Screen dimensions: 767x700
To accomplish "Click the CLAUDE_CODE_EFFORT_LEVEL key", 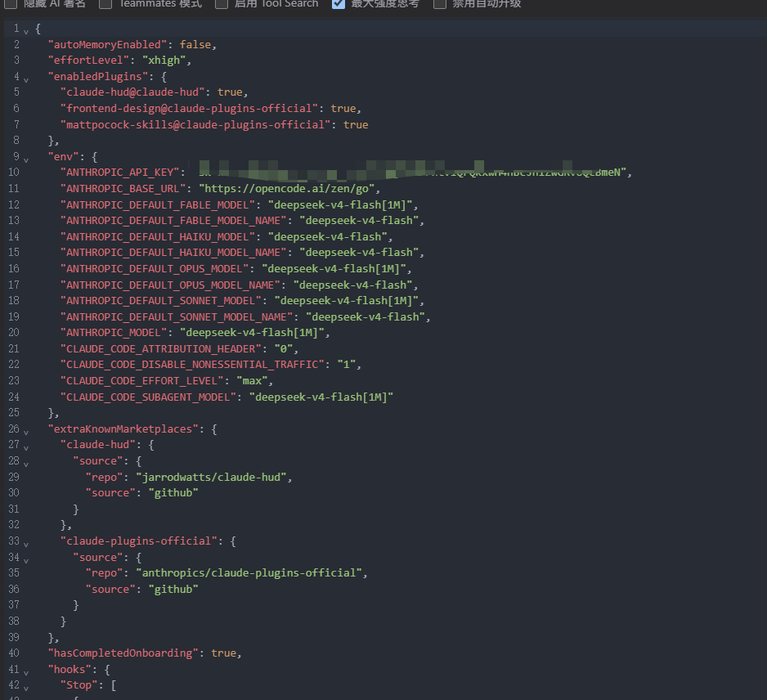I will click(x=141, y=380).
